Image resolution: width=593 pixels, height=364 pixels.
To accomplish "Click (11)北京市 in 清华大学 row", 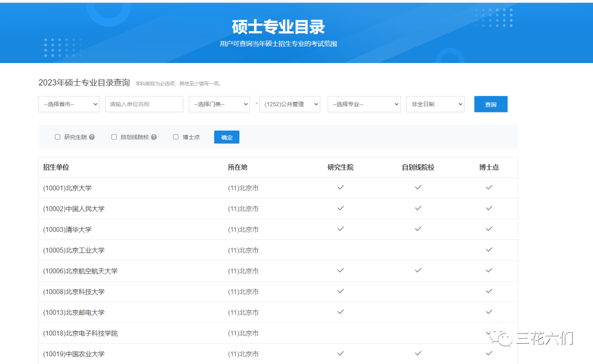I will click(x=243, y=229).
